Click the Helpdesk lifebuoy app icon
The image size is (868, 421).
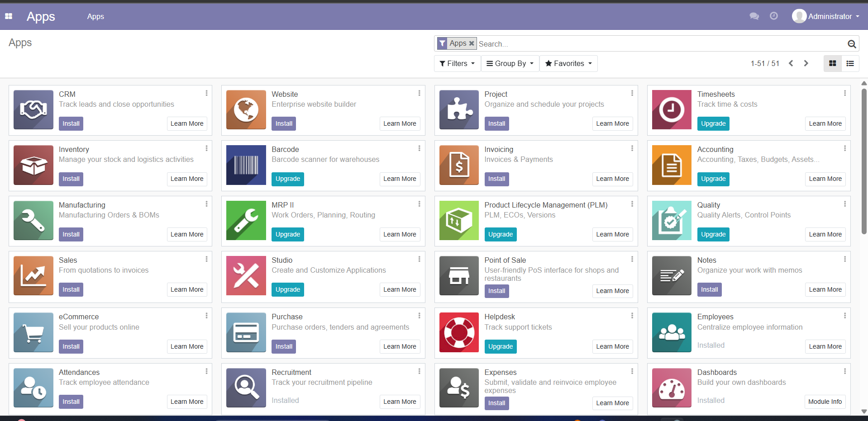459,332
